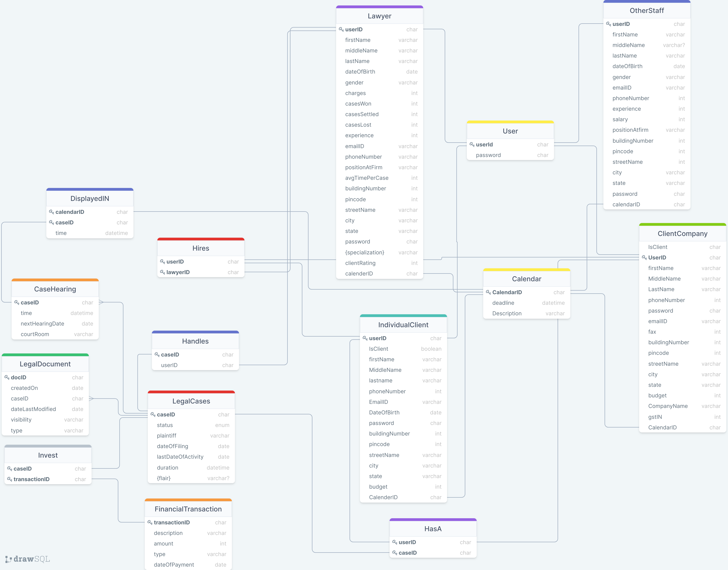
Task: Click the key icon beside HasA caseID
Action: tap(395, 553)
